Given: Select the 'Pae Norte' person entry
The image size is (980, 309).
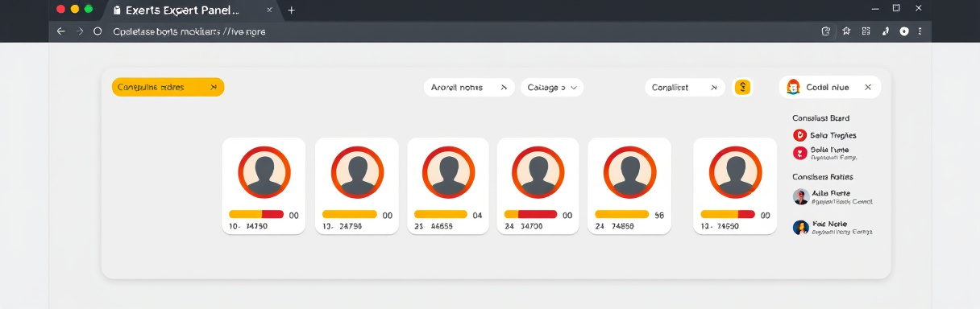Looking at the screenshot, I should [833, 228].
